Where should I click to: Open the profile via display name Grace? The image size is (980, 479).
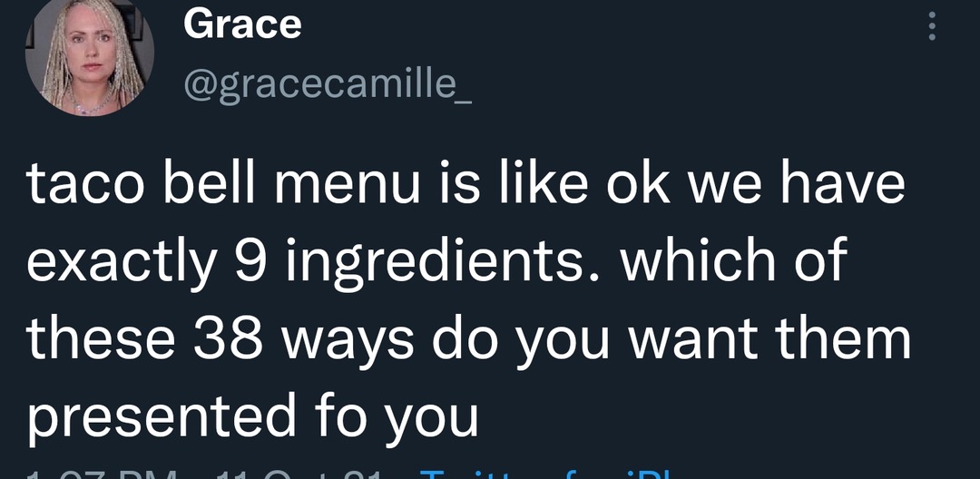point(241,25)
